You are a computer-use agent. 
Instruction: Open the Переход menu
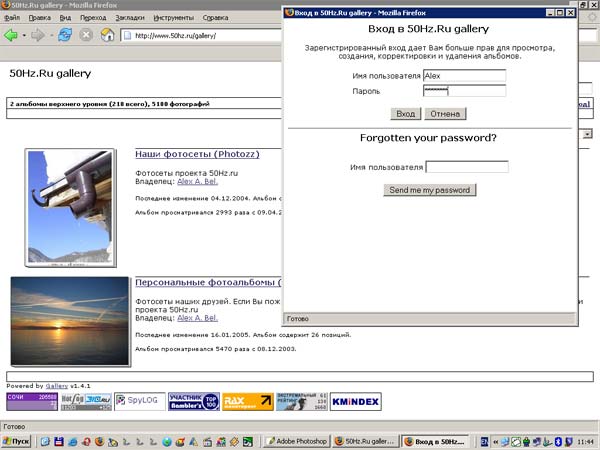point(93,18)
